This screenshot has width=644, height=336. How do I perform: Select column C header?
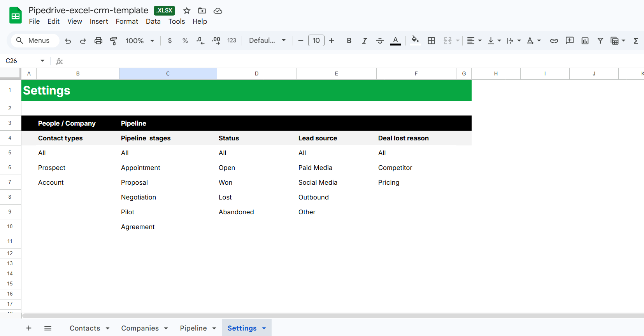point(168,73)
